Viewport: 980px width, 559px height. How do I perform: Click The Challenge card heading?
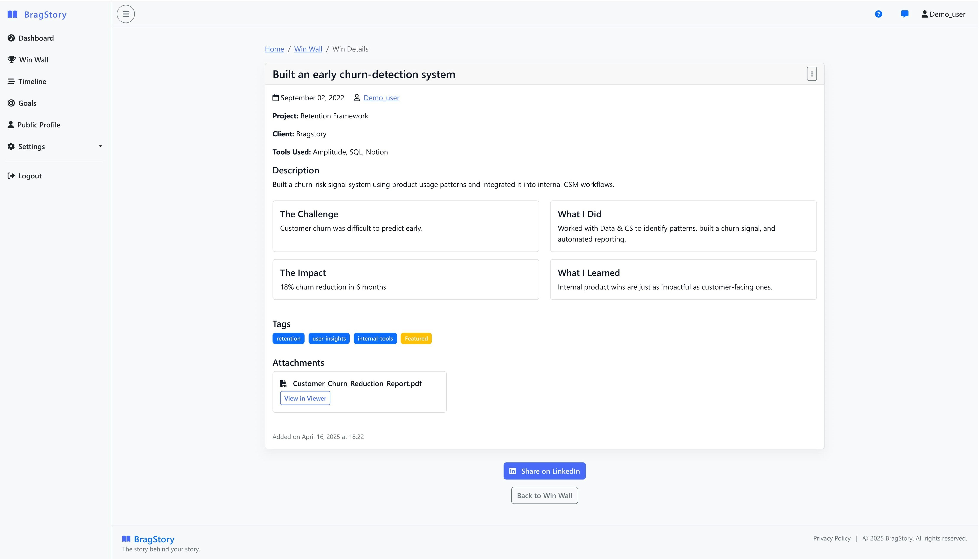[x=309, y=214]
